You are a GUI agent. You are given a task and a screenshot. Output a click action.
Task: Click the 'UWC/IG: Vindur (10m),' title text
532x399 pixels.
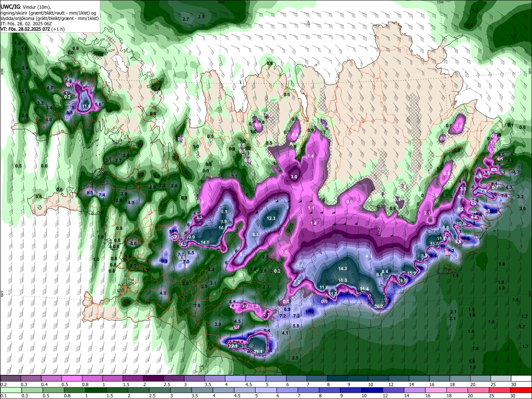pyautogui.click(x=25, y=7)
